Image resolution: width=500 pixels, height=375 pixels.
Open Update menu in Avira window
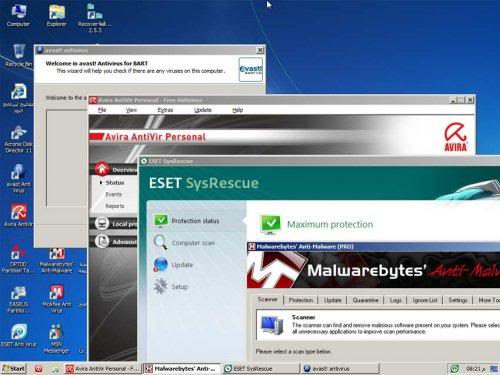coord(203,110)
